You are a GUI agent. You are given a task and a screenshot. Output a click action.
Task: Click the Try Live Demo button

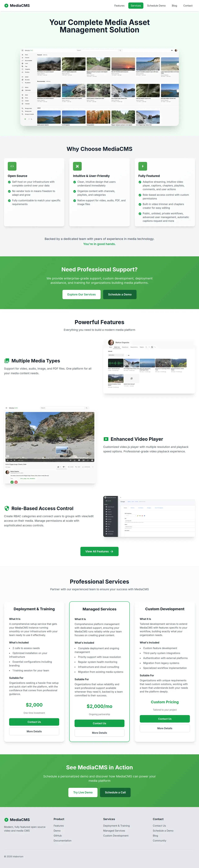click(83, 792)
